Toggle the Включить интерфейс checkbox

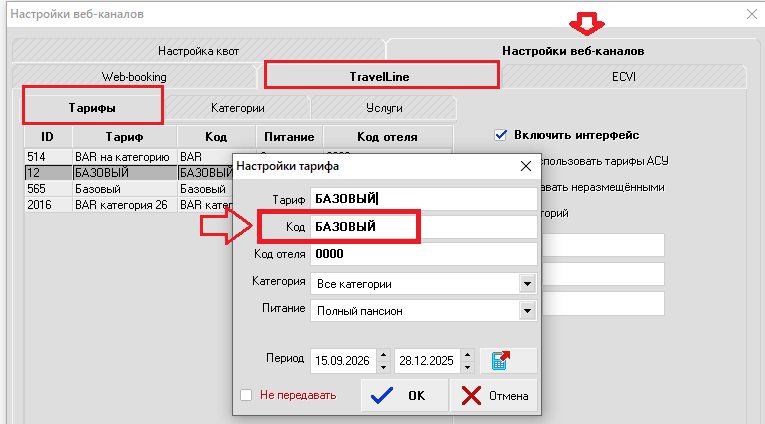[x=501, y=135]
